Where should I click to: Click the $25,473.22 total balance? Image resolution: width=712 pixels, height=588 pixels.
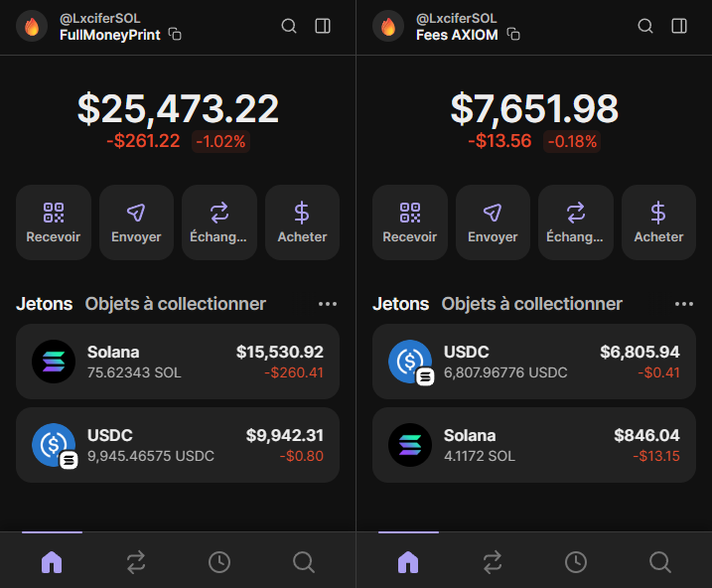point(178,109)
